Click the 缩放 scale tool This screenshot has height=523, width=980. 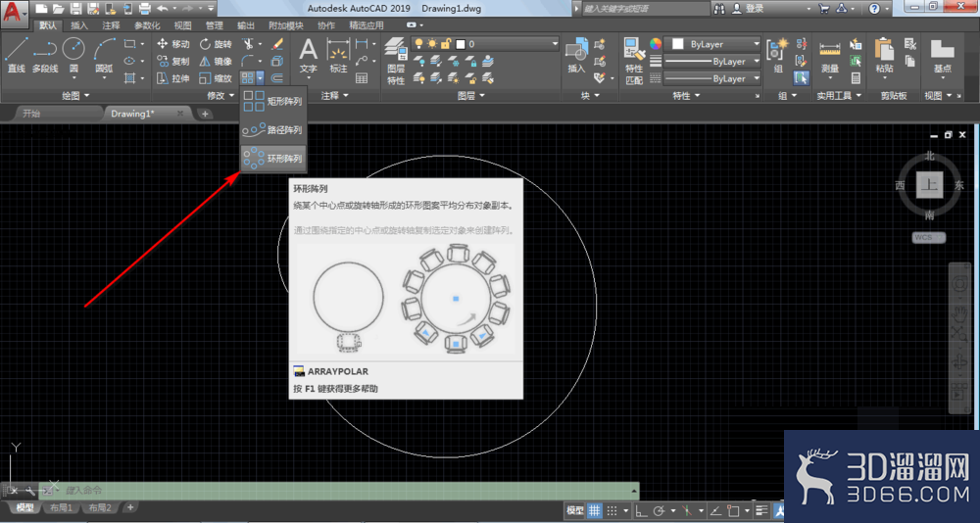216,78
